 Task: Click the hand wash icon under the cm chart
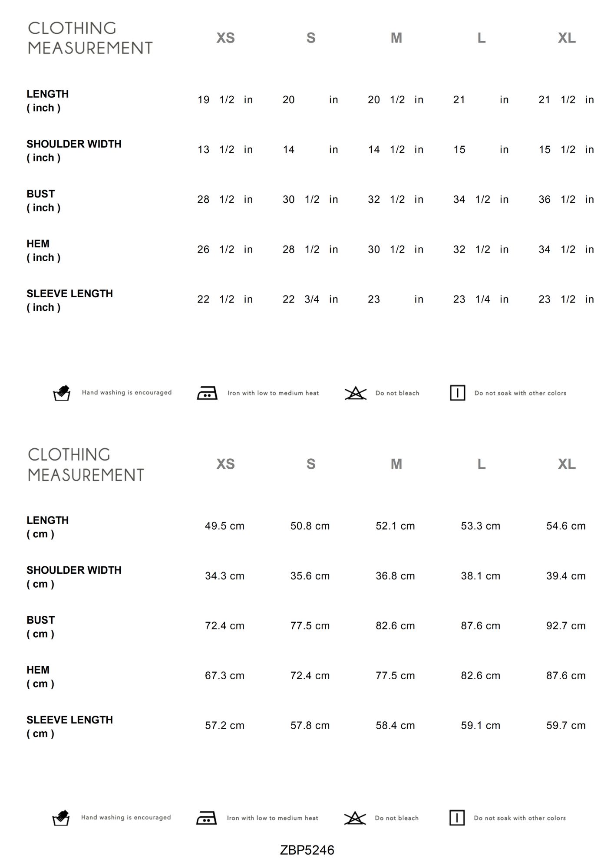61,818
